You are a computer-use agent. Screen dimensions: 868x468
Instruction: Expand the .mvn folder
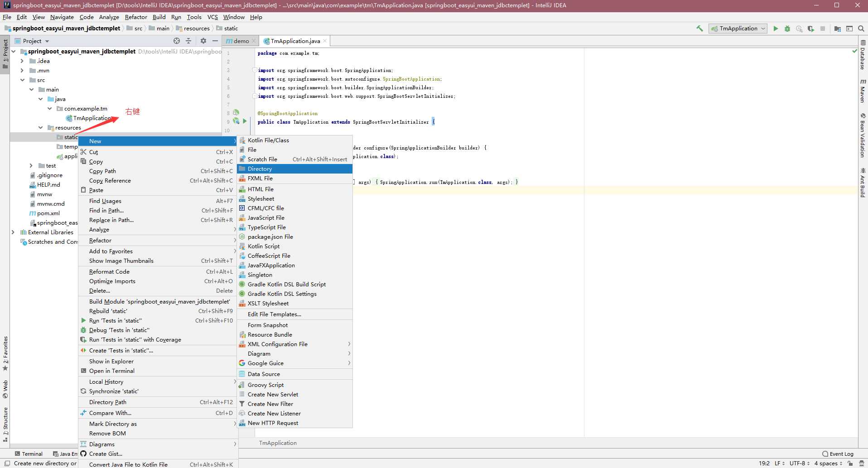[x=22, y=70]
